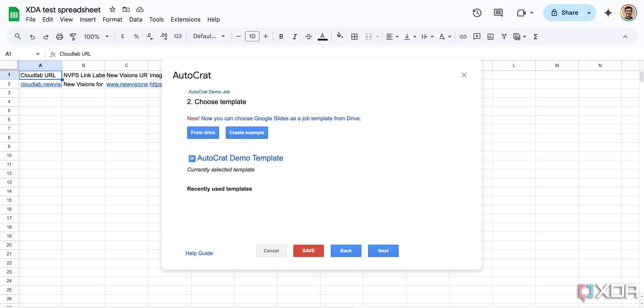Print the spreadsheet
Screen dimensions: 644x308
pyautogui.click(x=59, y=37)
